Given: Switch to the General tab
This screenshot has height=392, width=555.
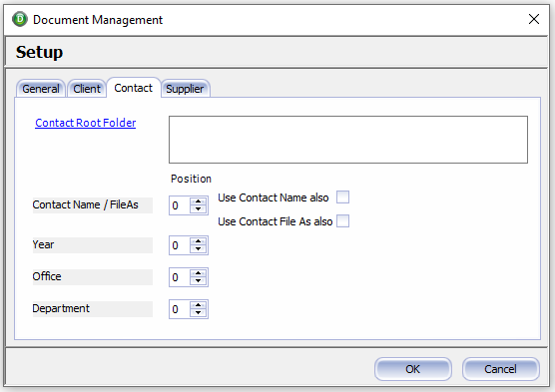Looking at the screenshot, I should click(x=41, y=89).
